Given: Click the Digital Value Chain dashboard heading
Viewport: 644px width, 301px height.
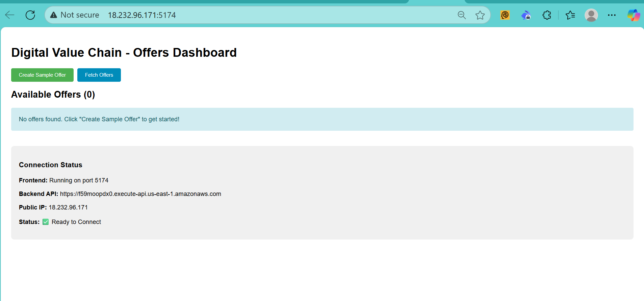Looking at the screenshot, I should (x=124, y=53).
